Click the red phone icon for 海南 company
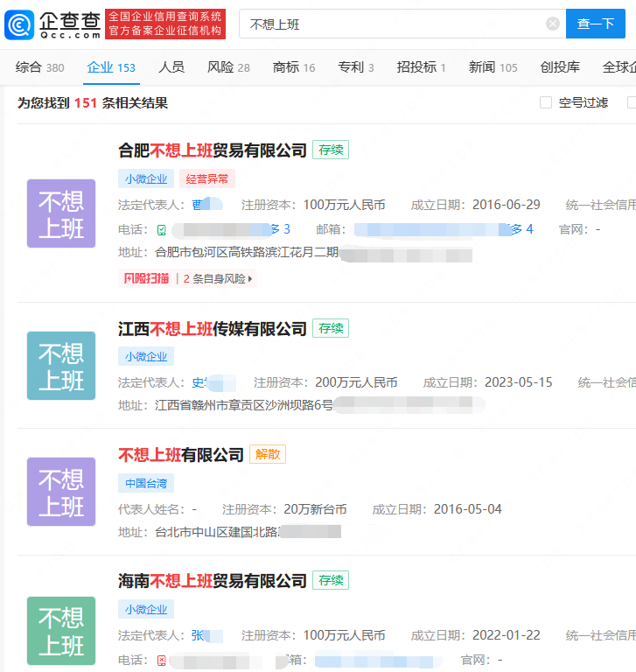This screenshot has height=672, width=636. [162, 660]
